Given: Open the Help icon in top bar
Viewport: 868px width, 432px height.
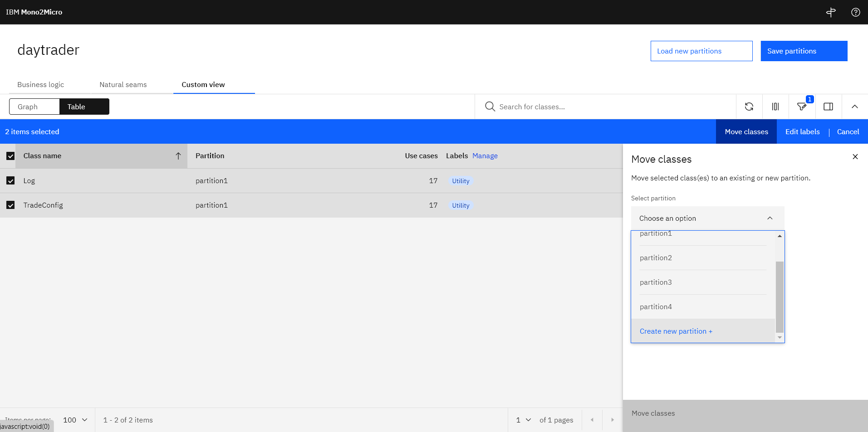Looking at the screenshot, I should [856, 12].
